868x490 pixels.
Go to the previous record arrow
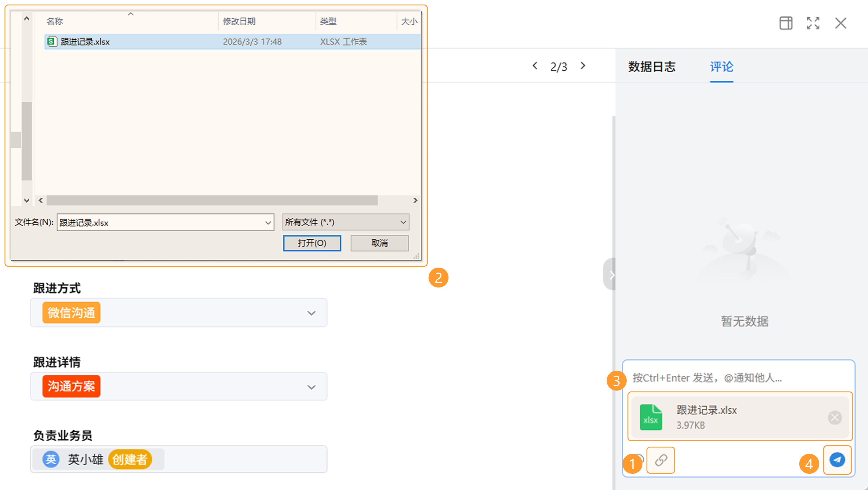click(x=535, y=66)
